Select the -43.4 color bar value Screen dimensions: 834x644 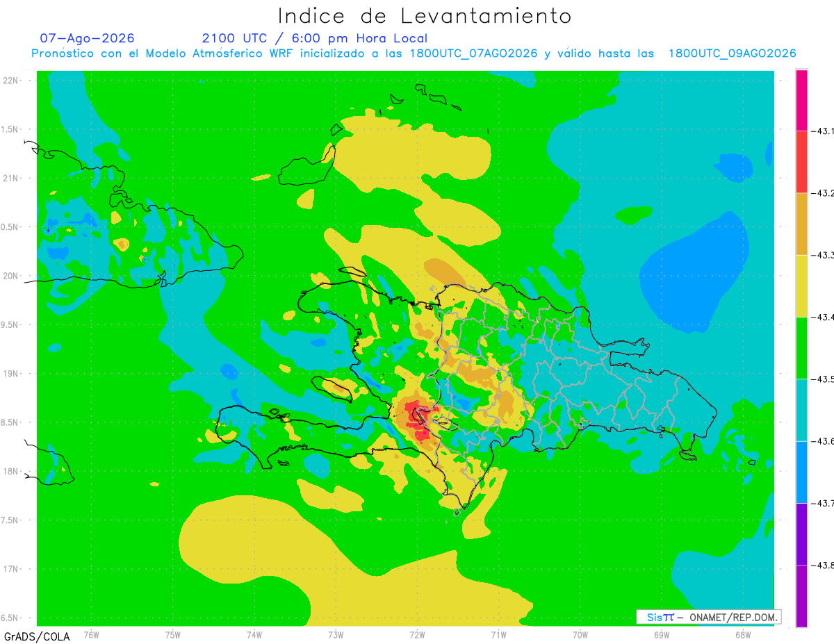pyautogui.click(x=822, y=317)
